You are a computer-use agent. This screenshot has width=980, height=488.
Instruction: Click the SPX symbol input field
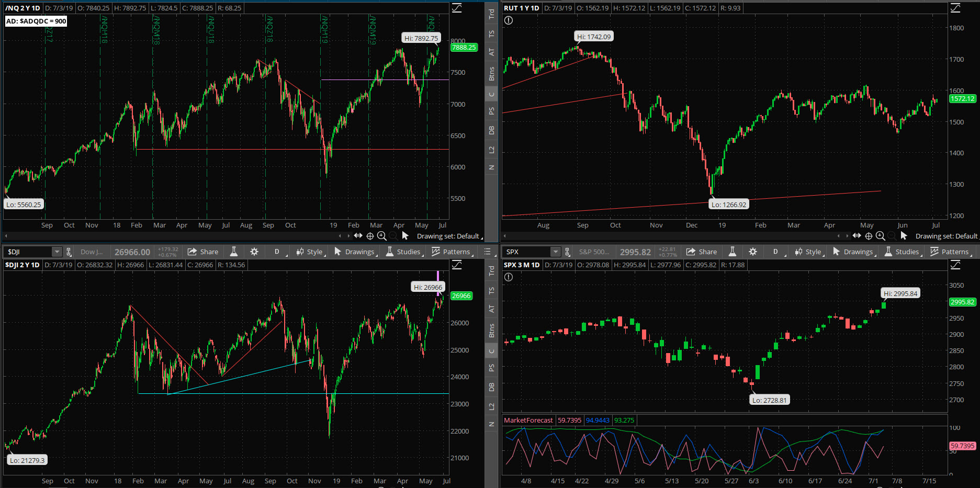527,252
